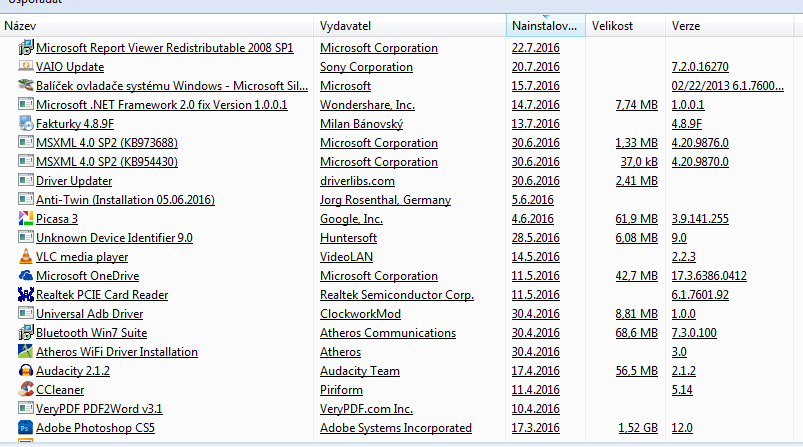Image resolution: width=803 pixels, height=447 pixels.
Task: Click the VeryPDF PDF2Word icon
Action: point(26,408)
